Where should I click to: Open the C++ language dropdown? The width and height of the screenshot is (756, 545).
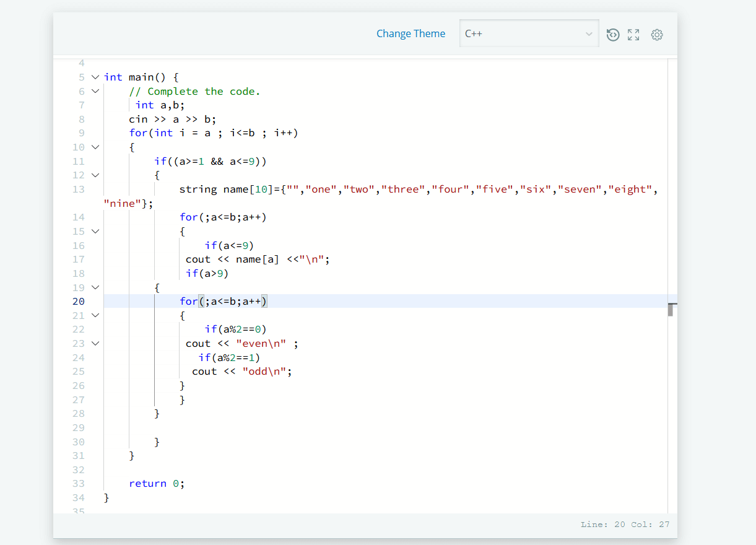pyautogui.click(x=529, y=33)
